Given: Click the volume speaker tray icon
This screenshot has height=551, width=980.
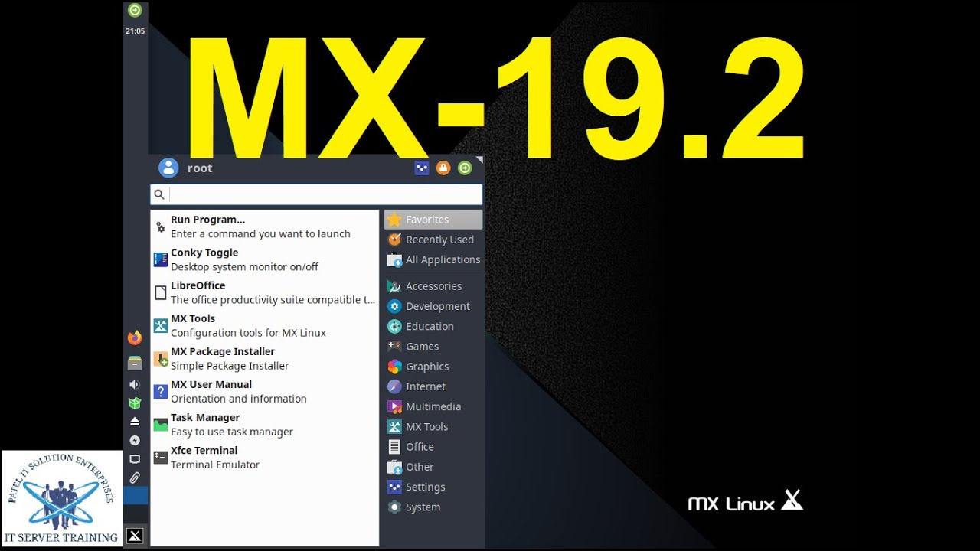Looking at the screenshot, I should pyautogui.click(x=135, y=384).
